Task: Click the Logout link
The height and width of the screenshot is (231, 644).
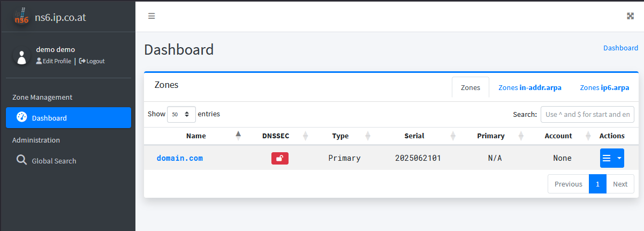Action: click(x=92, y=61)
